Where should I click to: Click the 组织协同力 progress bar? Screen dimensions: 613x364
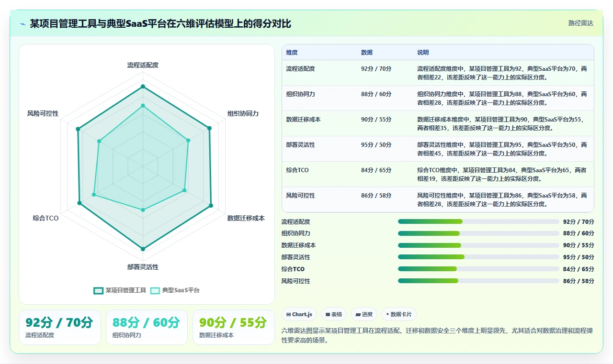click(x=478, y=233)
